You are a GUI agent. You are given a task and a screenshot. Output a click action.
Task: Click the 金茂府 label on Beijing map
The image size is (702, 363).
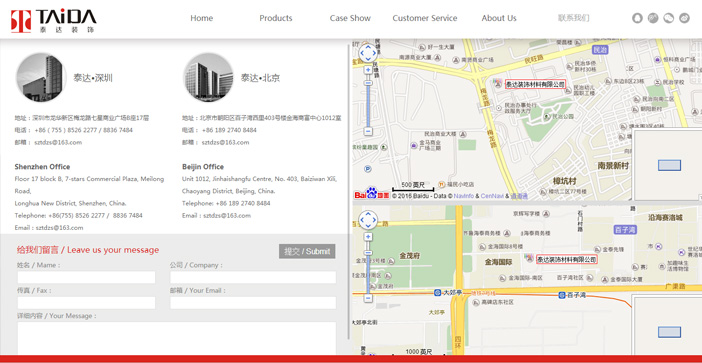[409, 256]
